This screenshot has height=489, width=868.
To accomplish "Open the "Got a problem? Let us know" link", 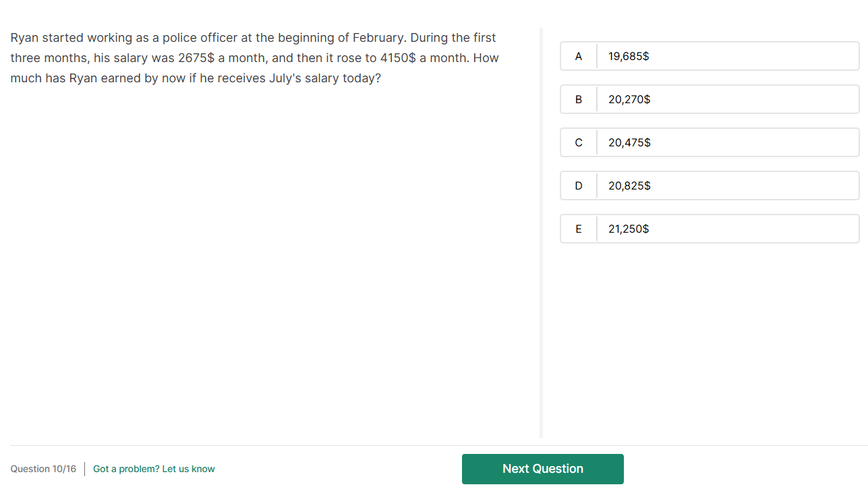I will coord(154,469).
